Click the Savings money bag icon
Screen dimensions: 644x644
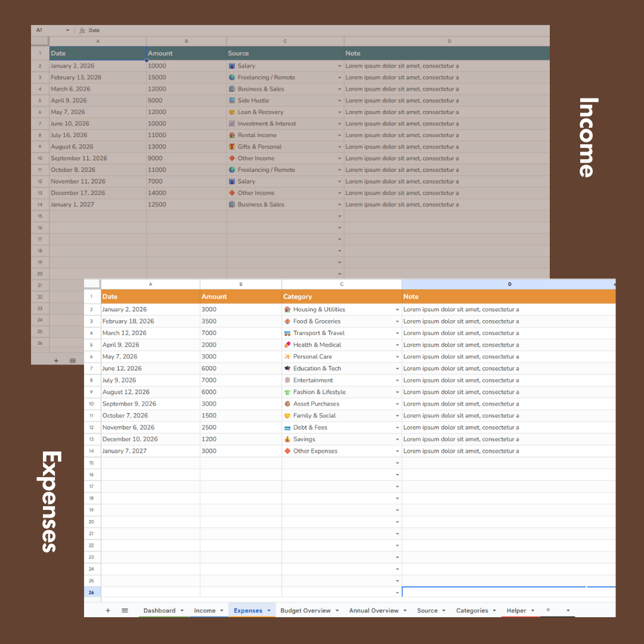coord(287,439)
